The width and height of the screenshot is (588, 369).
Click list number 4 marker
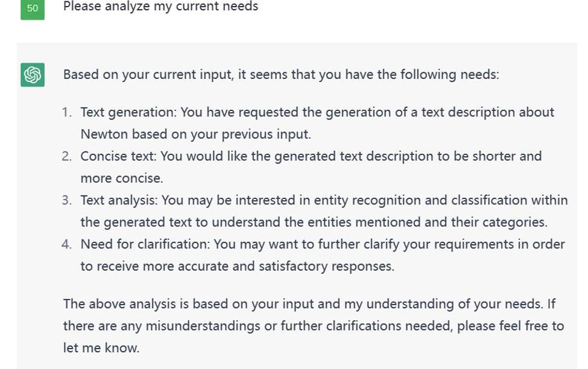67,244
